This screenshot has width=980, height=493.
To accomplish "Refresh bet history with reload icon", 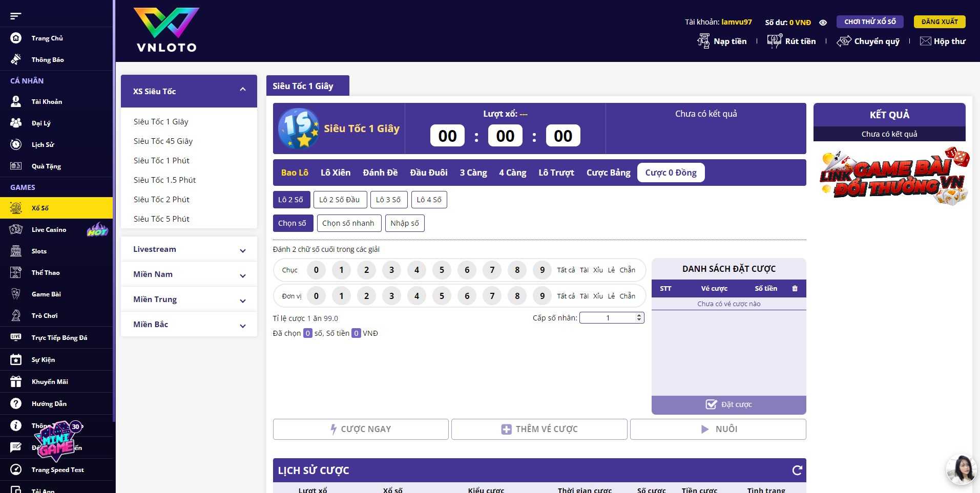I will pyautogui.click(x=797, y=470).
